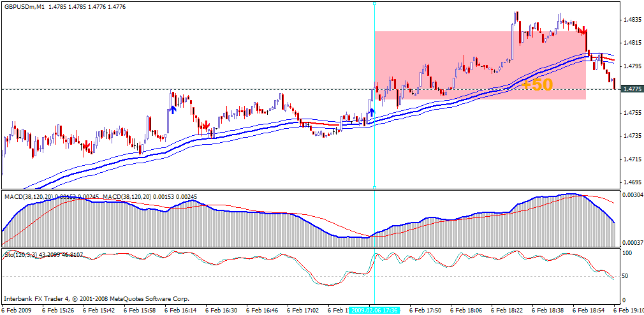Select the red sell arrow near 15:42
Viewport: 644px width, 315px height.
click(x=86, y=145)
